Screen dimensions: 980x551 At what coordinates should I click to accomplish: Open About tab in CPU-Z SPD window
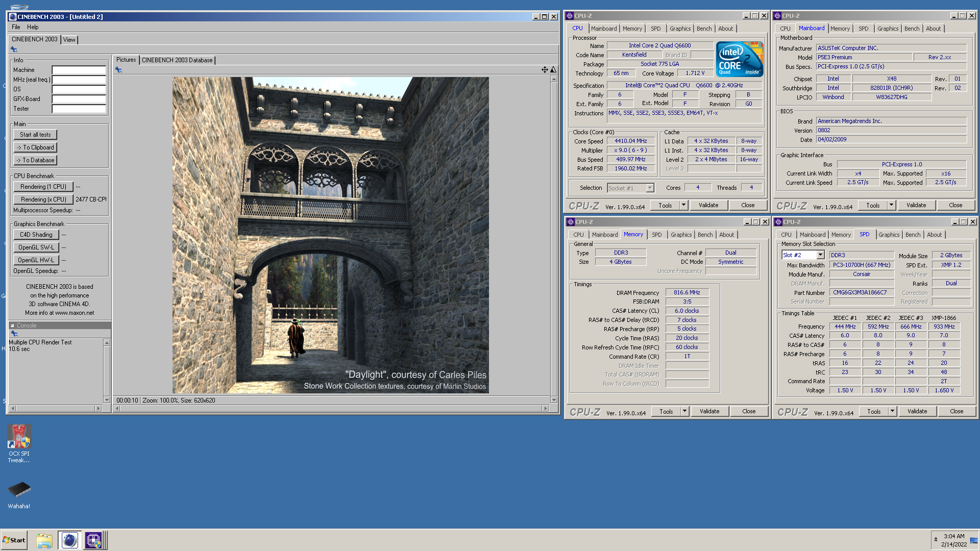point(934,235)
